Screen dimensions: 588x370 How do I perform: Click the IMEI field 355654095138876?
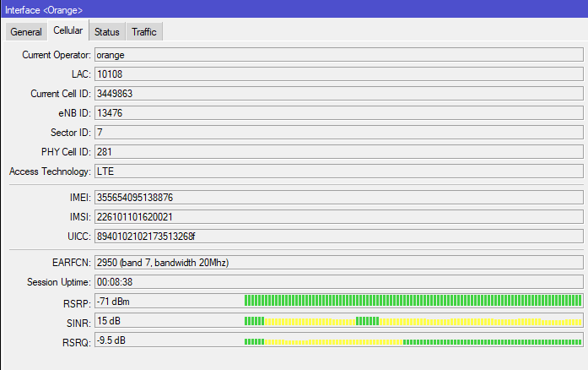339,198
